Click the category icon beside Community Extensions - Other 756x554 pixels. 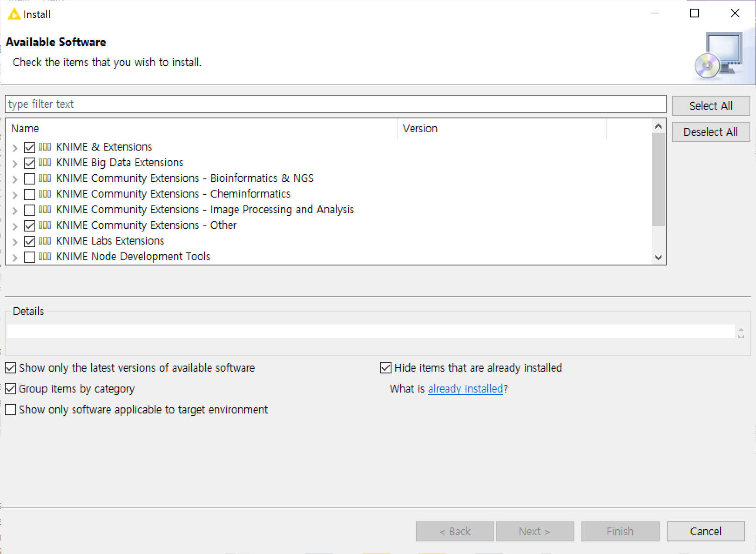click(45, 225)
